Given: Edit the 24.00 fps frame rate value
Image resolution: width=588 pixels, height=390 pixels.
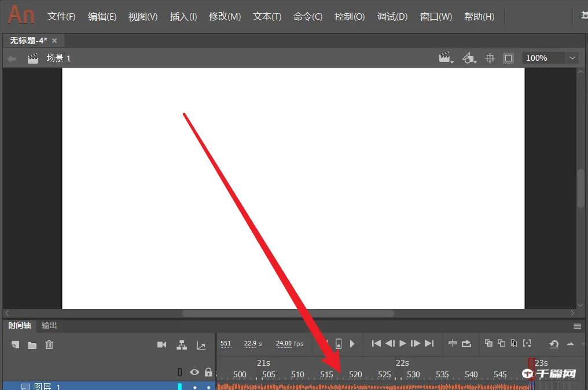Looking at the screenshot, I should coord(282,343).
